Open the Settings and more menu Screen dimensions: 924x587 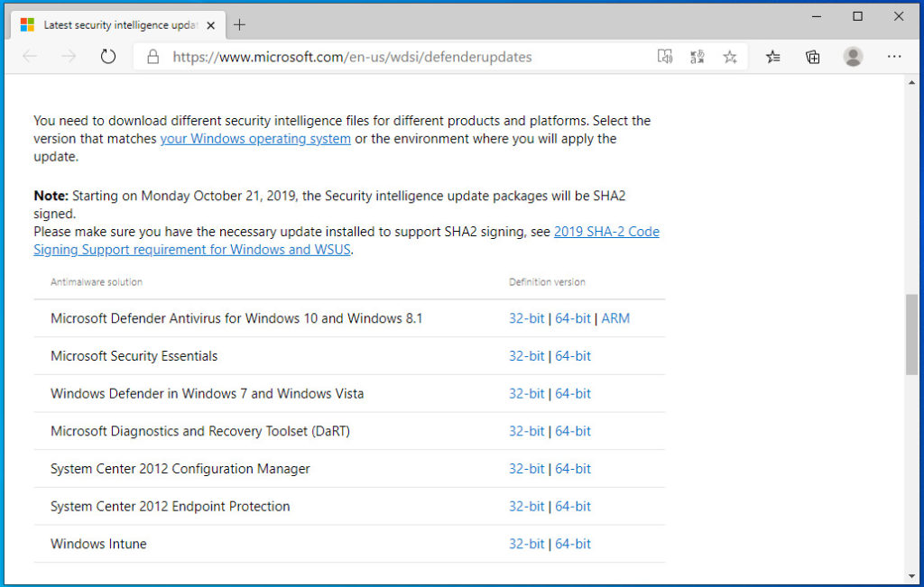894,56
